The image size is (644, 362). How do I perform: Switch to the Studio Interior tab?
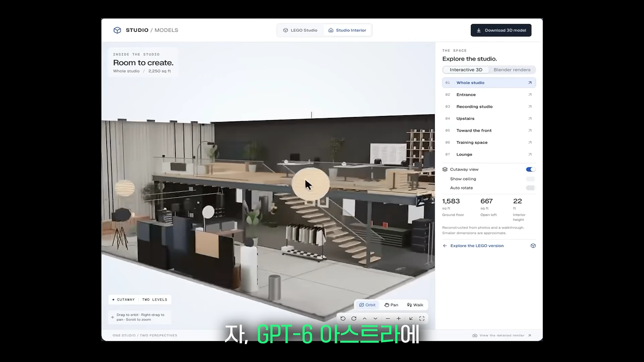tap(347, 30)
